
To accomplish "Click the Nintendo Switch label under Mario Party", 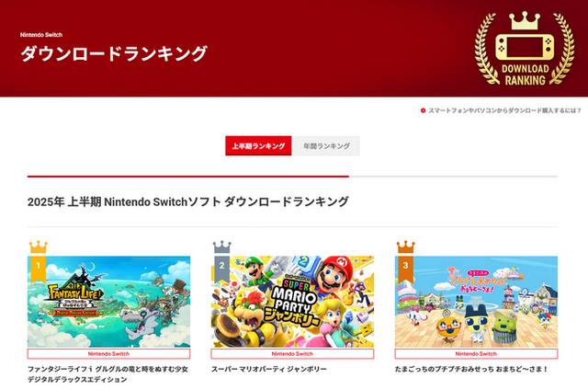I will [293, 353].
